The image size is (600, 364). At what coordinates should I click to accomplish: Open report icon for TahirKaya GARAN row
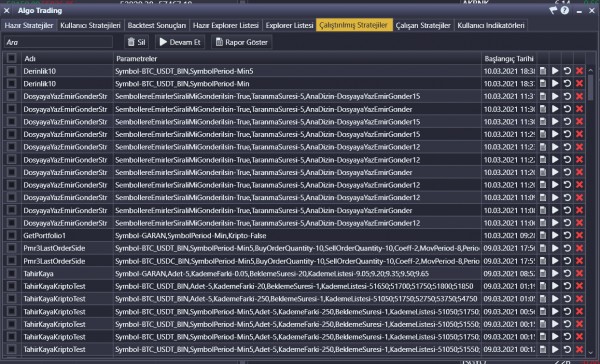pos(543,273)
